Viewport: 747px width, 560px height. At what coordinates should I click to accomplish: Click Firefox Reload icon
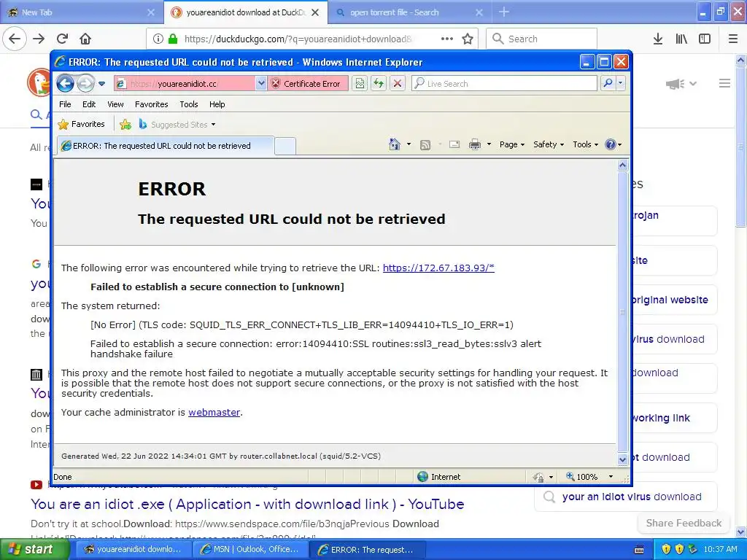[62, 39]
